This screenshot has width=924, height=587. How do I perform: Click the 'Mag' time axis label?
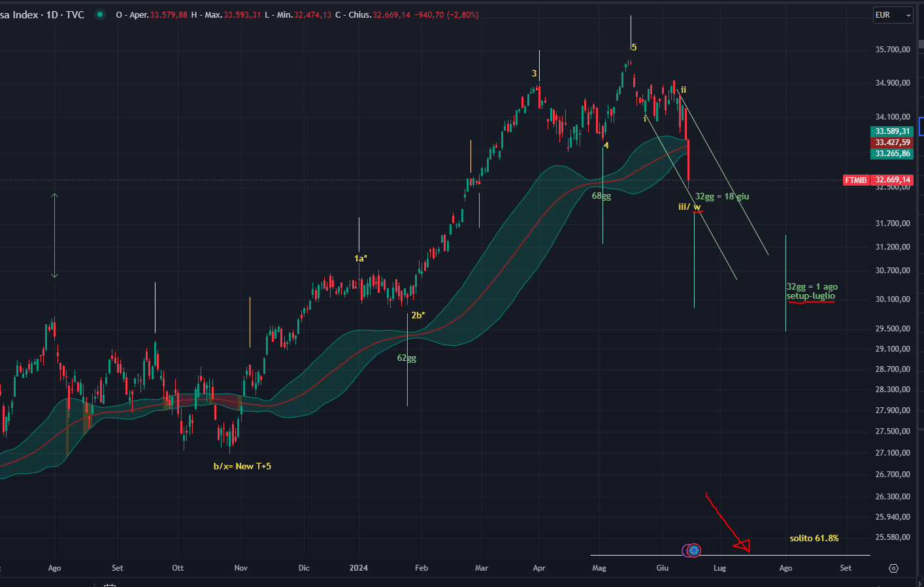pyautogui.click(x=599, y=568)
